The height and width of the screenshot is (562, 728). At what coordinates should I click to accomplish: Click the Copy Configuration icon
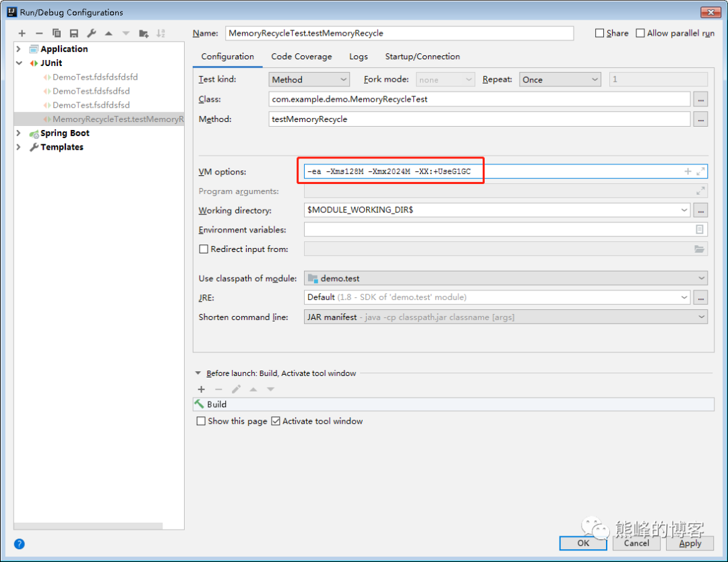57,34
